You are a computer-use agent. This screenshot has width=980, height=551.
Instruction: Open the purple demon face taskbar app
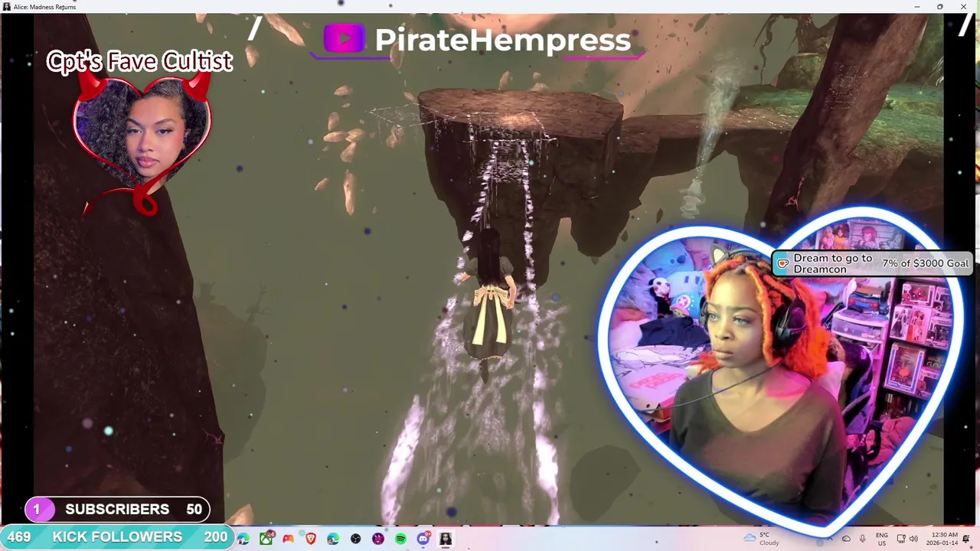pos(378,539)
